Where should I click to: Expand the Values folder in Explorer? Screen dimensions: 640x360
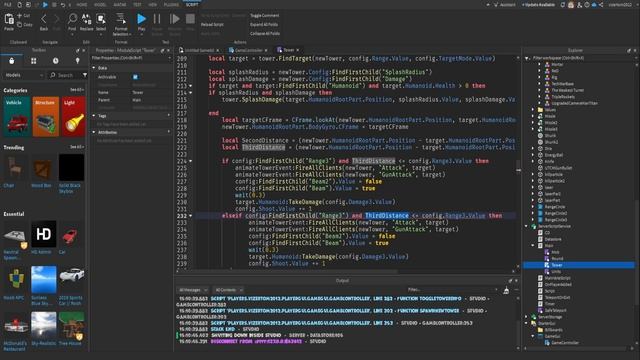[x=533, y=110]
